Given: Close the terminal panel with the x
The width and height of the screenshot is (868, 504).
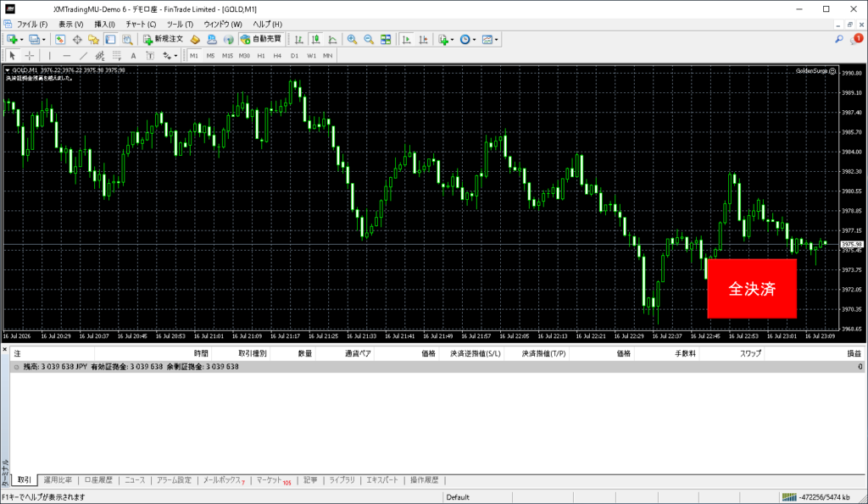Looking at the screenshot, I should [x=4, y=350].
